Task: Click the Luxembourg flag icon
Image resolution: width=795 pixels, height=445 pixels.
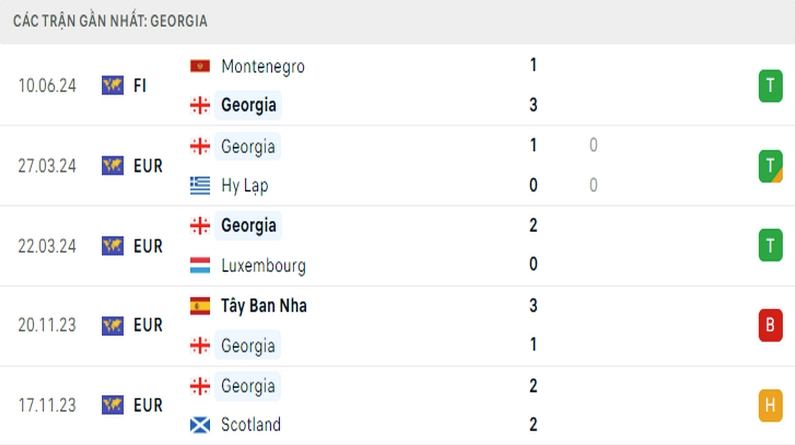Action: [x=200, y=266]
